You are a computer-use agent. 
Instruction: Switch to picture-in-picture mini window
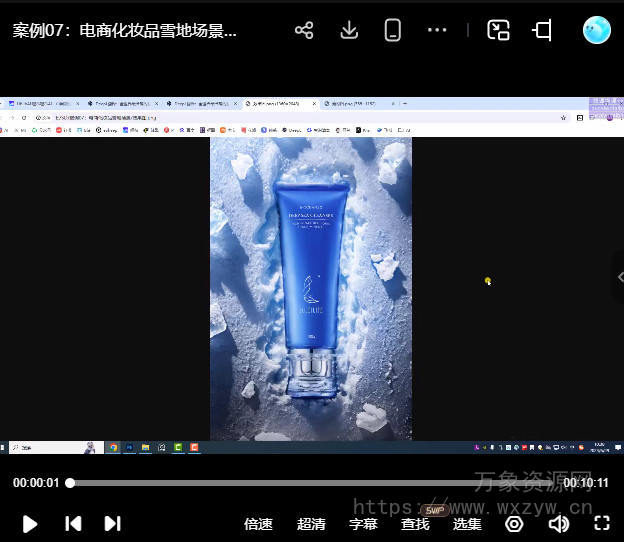coord(498,30)
